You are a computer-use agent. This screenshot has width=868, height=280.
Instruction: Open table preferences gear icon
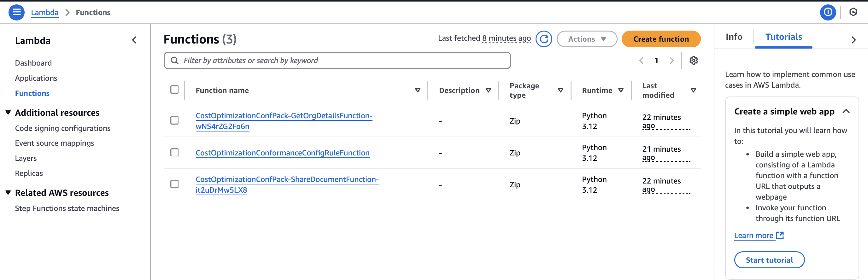[x=694, y=61]
